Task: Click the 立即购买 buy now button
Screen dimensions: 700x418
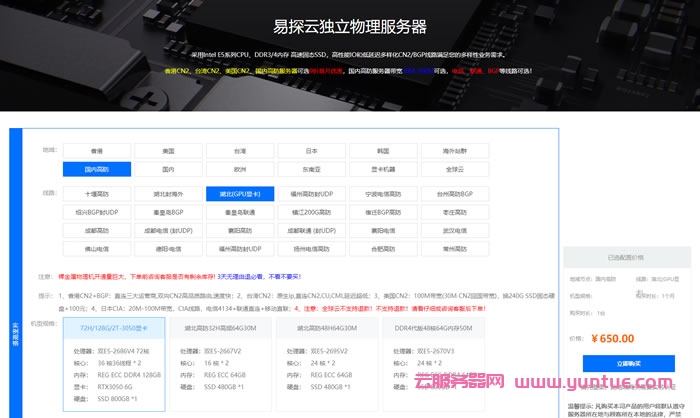Action: (629, 363)
